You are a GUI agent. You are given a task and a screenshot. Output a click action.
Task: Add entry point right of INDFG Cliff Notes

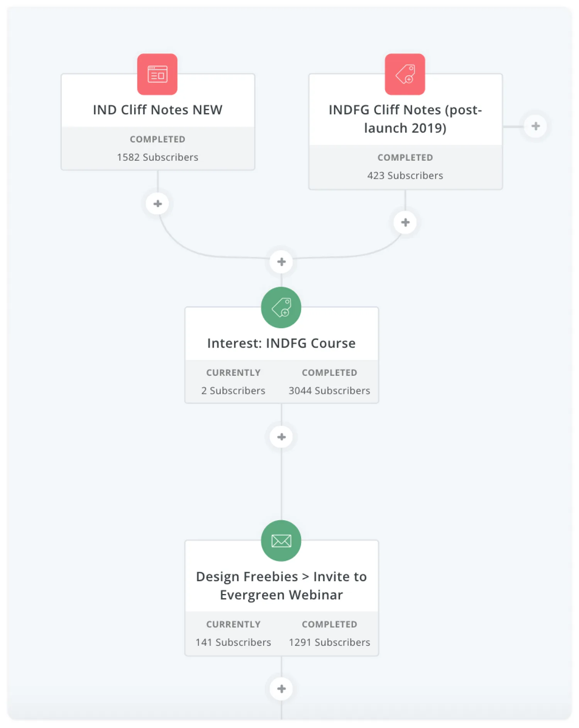click(535, 126)
